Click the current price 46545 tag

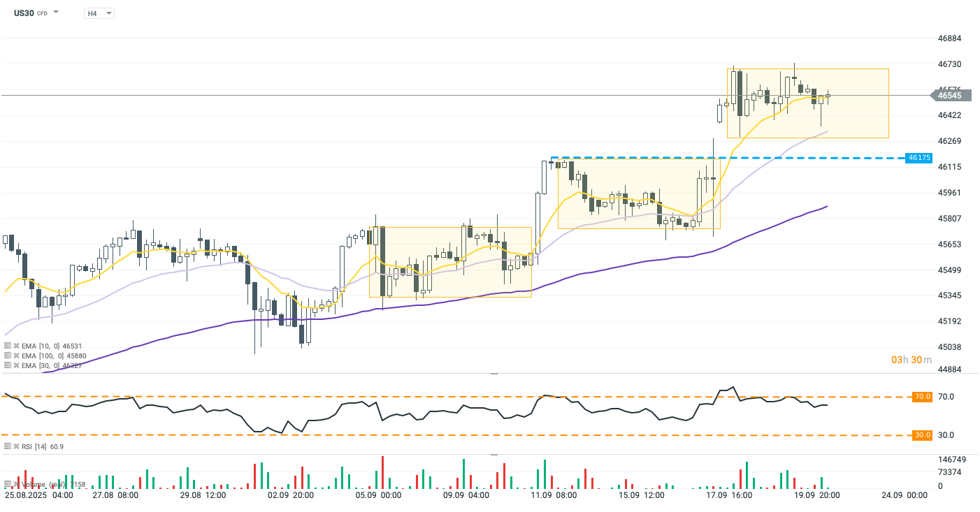click(x=949, y=96)
